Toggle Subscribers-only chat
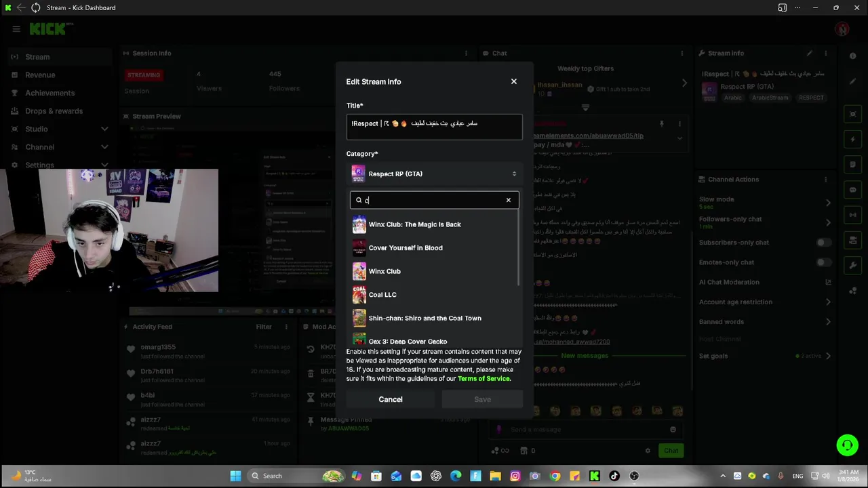This screenshot has width=868, height=488. click(x=823, y=243)
